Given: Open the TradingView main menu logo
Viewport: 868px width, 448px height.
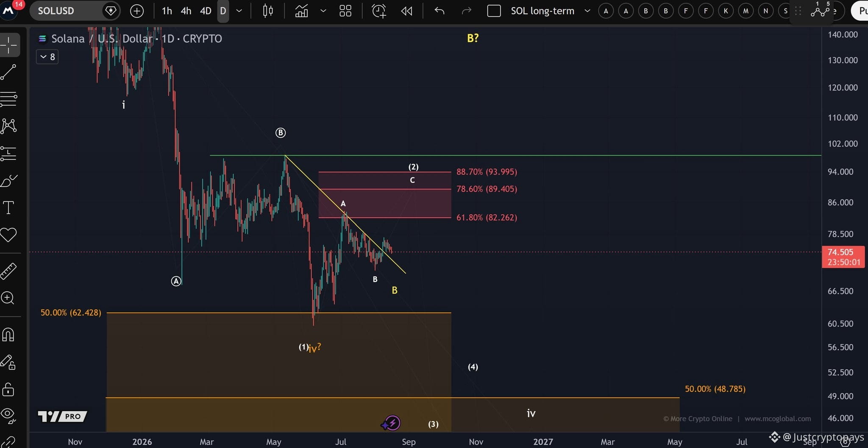Looking at the screenshot, I should pos(8,11).
